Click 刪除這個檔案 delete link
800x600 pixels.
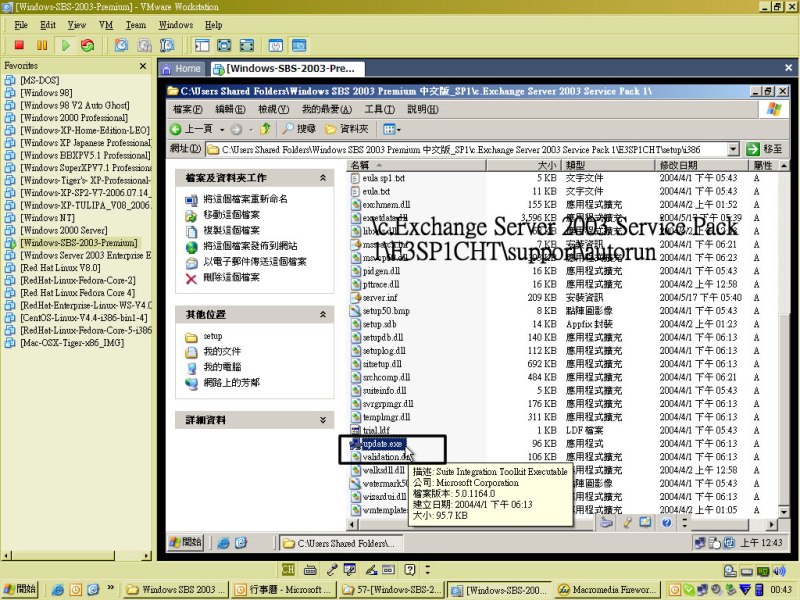(232, 277)
